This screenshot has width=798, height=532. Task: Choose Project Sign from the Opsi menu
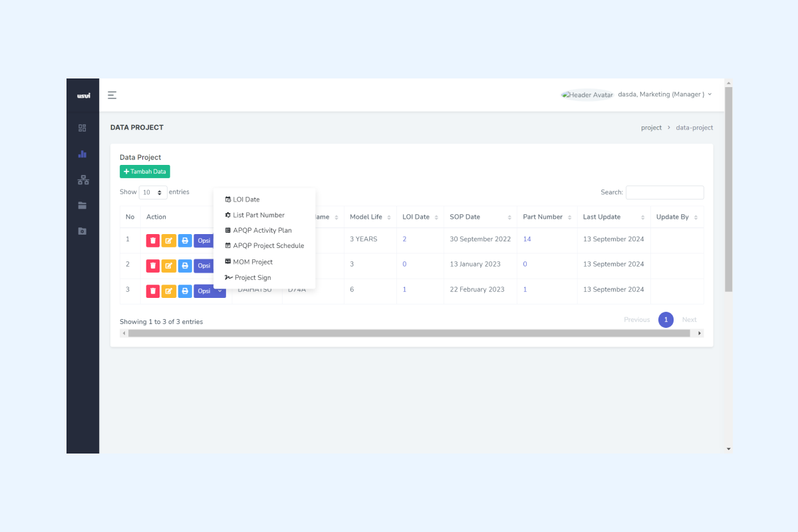(x=264, y=277)
